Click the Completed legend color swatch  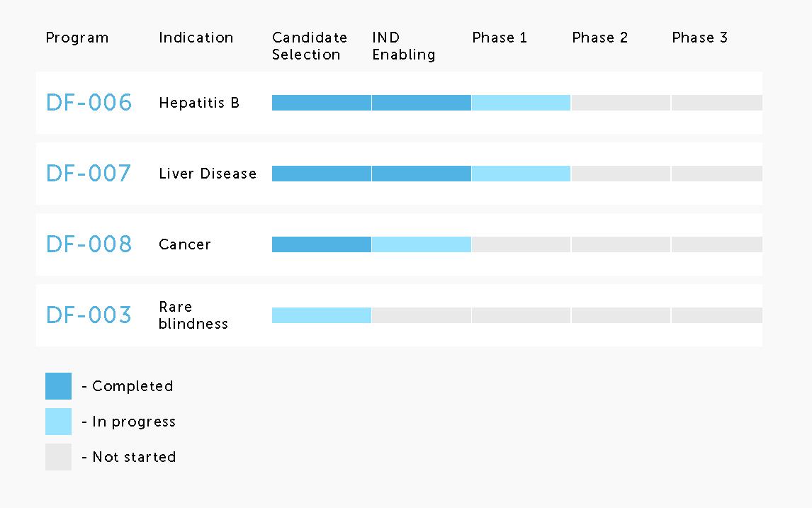tap(58, 386)
